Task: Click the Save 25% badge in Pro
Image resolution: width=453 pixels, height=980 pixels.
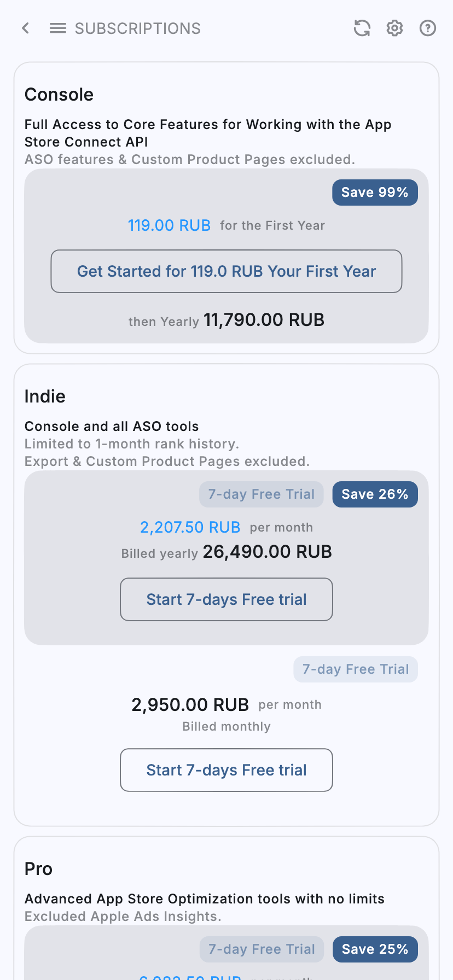Action: pyautogui.click(x=375, y=949)
